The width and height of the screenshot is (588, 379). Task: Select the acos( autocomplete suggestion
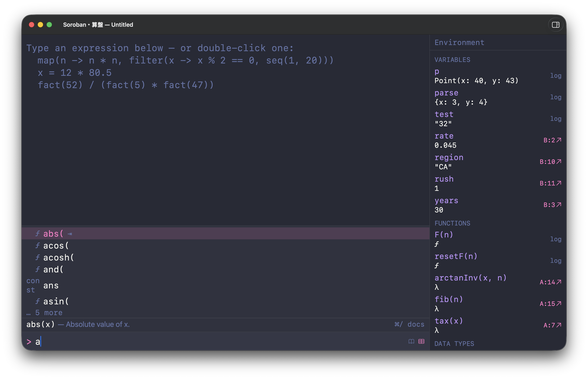[x=226, y=245]
